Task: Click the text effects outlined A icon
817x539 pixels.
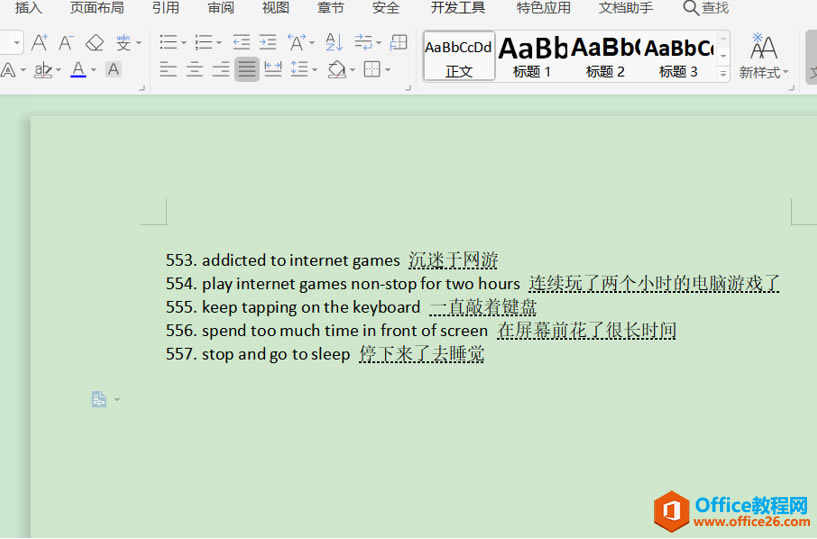Action: tap(8, 69)
